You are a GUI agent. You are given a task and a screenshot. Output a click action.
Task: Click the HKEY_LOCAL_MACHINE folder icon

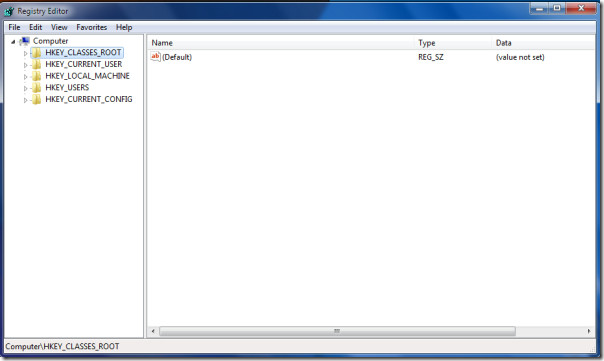coord(37,76)
